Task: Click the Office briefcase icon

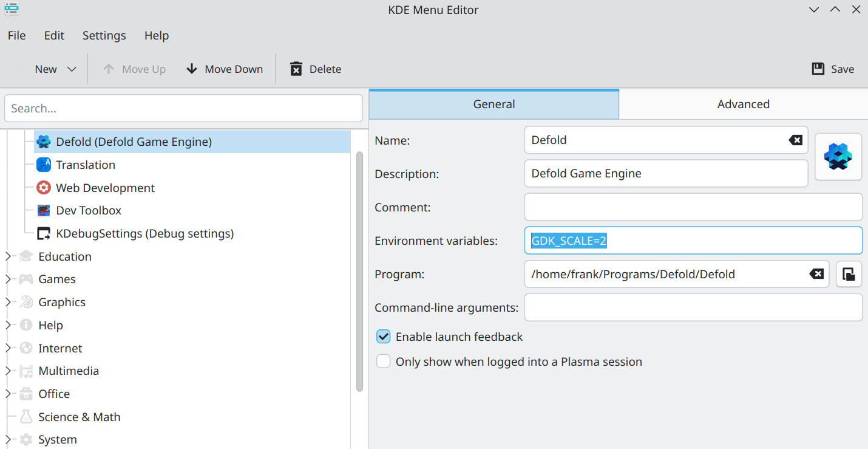Action: [x=25, y=394]
